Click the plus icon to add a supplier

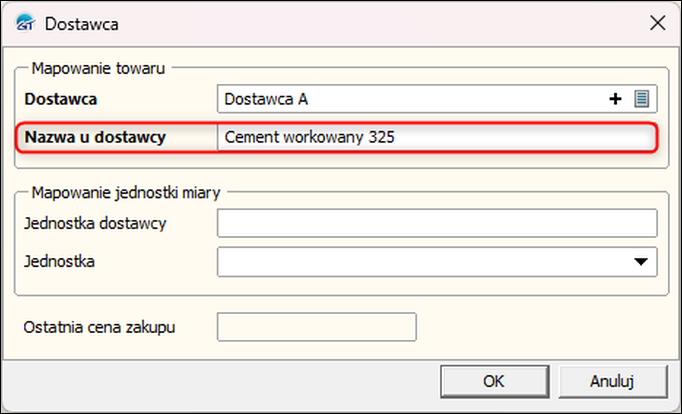[616, 99]
